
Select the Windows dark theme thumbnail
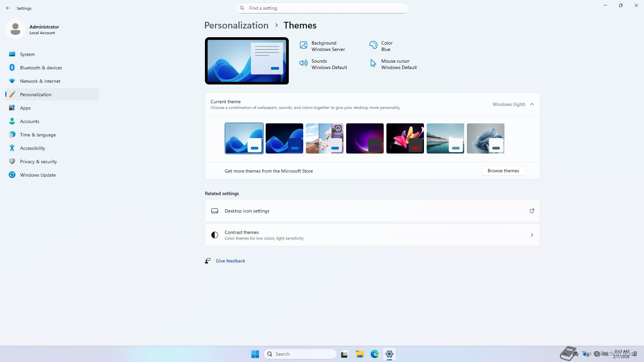click(284, 138)
